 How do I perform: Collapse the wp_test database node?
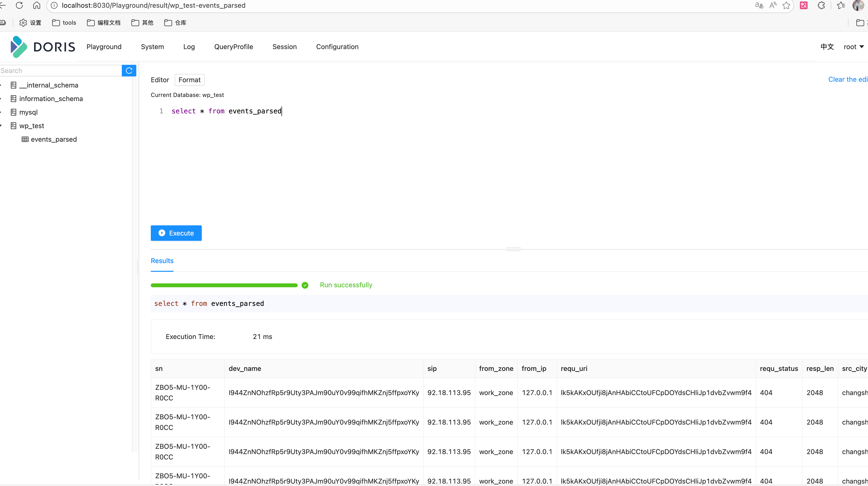(x=1, y=126)
